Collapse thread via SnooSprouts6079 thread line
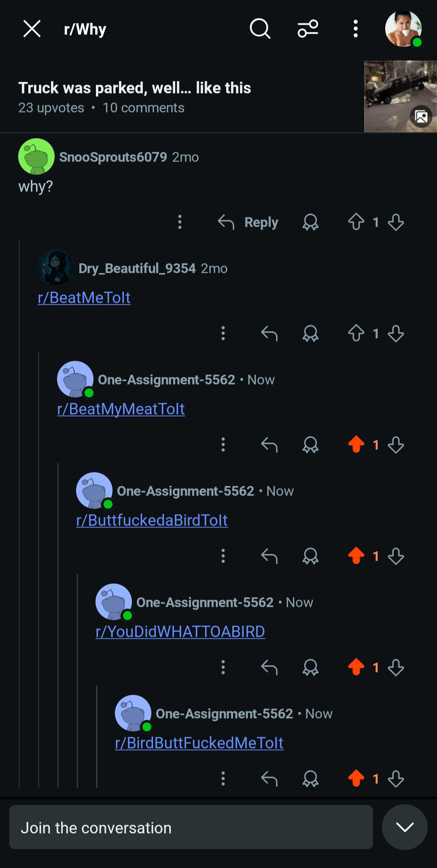This screenshot has width=437, height=868. (19, 513)
